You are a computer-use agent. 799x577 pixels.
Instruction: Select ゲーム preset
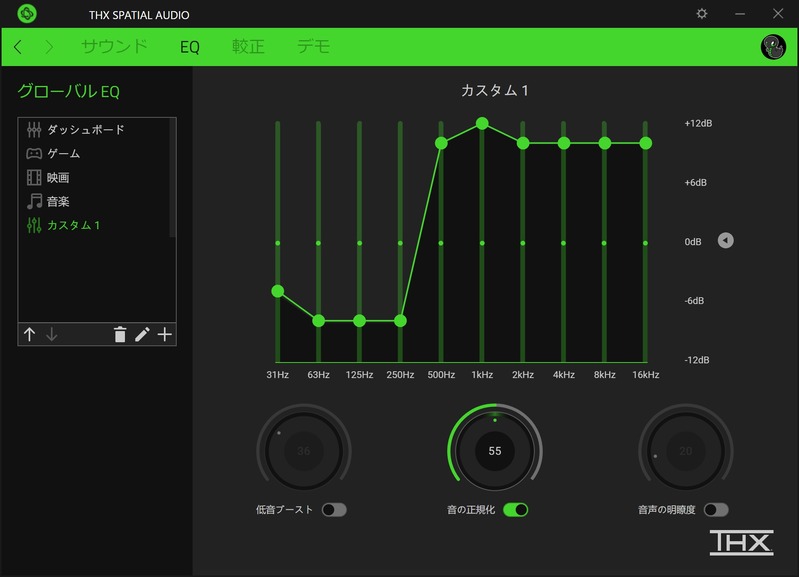click(94, 153)
